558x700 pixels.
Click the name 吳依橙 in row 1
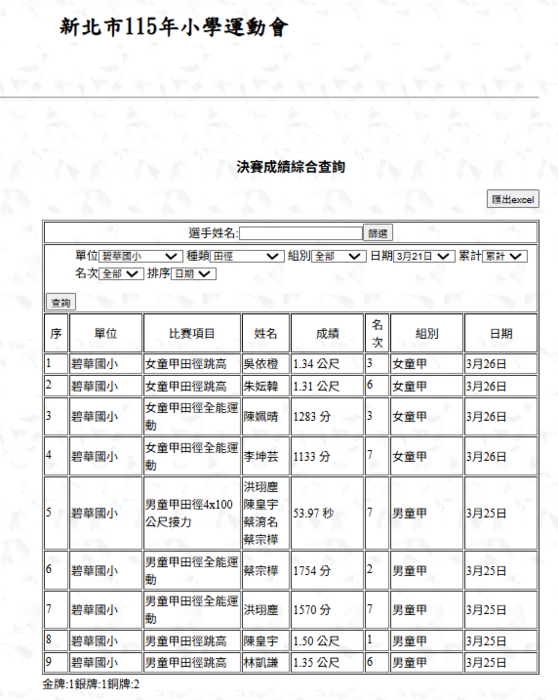(x=261, y=364)
